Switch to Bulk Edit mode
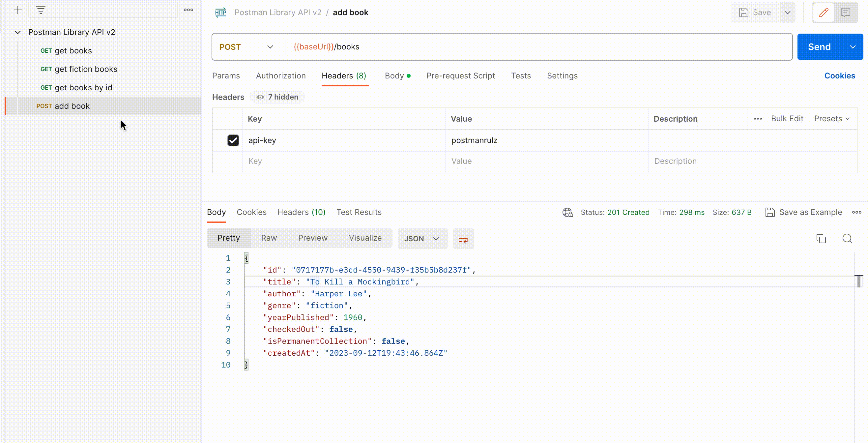 coord(788,118)
